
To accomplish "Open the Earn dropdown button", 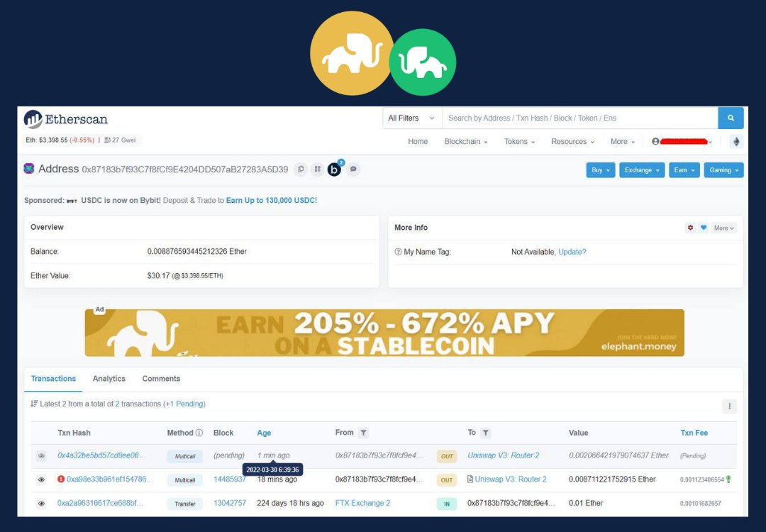I will pyautogui.click(x=684, y=170).
